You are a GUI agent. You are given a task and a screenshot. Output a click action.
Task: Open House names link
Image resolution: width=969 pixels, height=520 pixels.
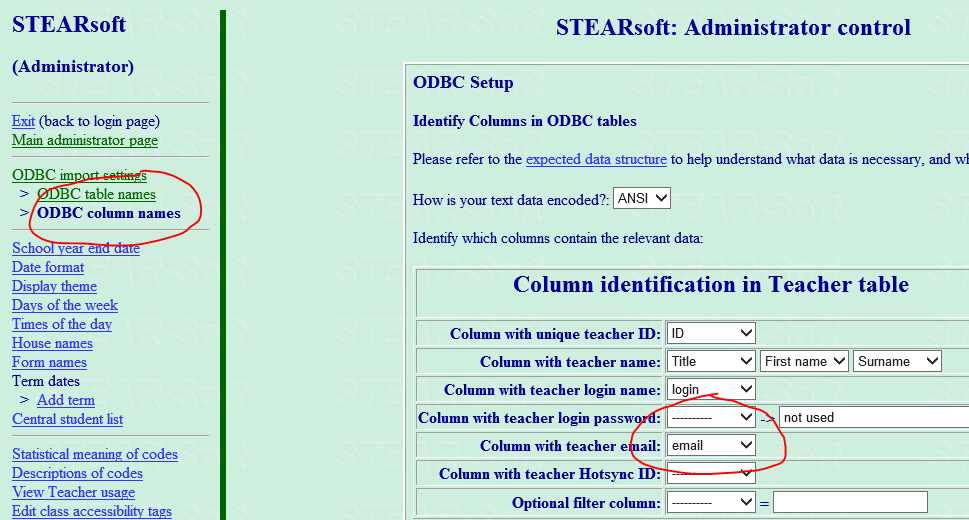click(53, 344)
